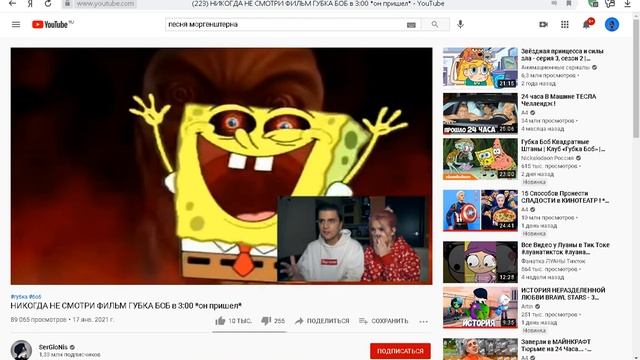Open browser downloads arrow icon

[x=627, y=4]
